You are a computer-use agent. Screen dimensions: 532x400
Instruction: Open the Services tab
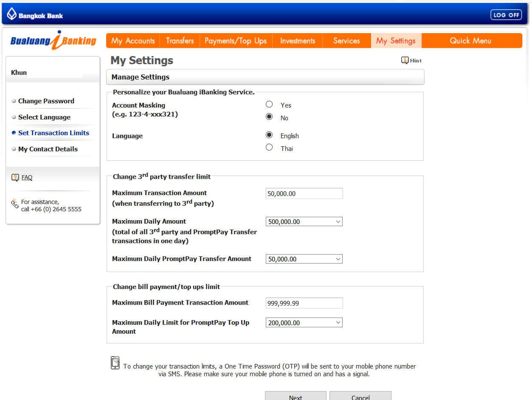(x=346, y=41)
